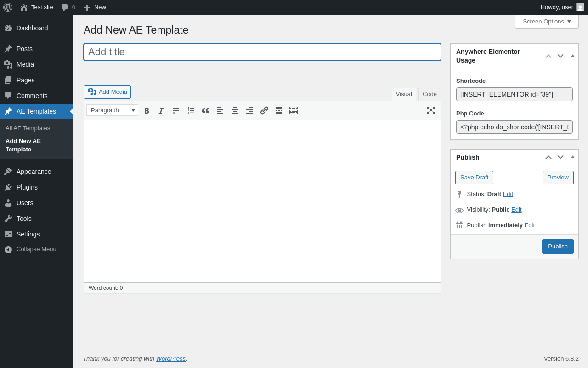Move the Publish box up
588x368 pixels.
[548, 157]
